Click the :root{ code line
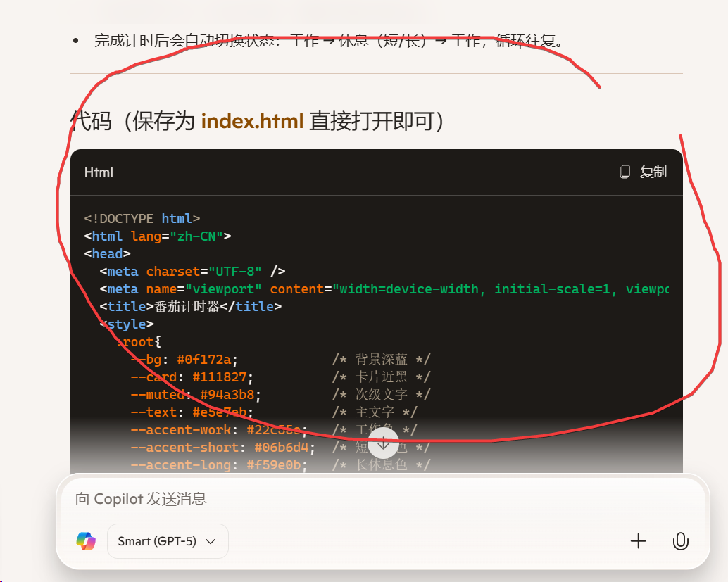This screenshot has width=728, height=582. click(139, 342)
